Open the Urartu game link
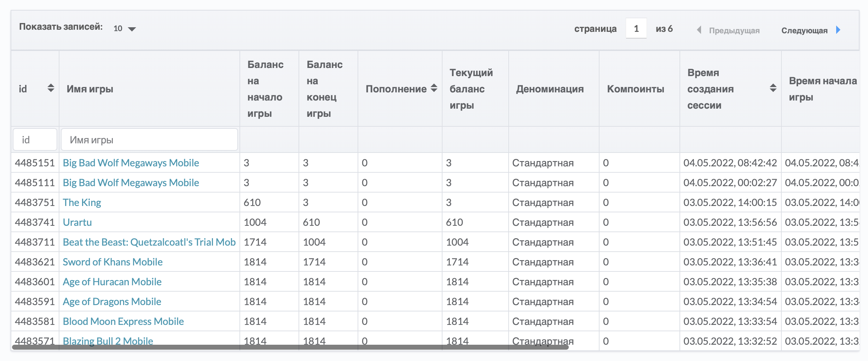The height and width of the screenshot is (361, 868). tap(77, 222)
